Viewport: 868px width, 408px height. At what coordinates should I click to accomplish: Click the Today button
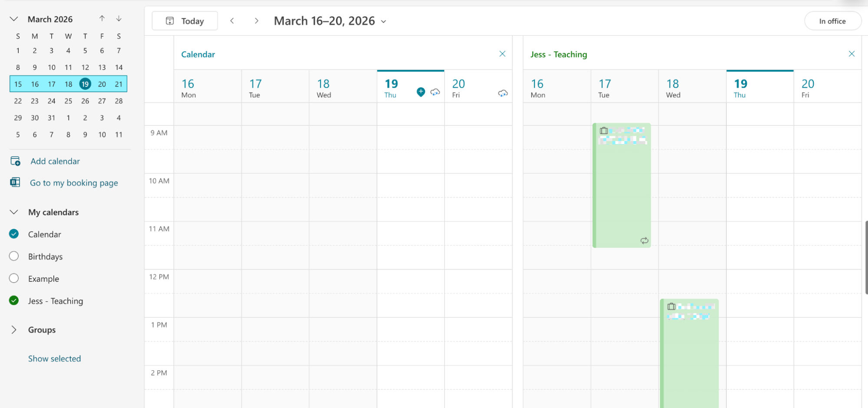tap(184, 20)
